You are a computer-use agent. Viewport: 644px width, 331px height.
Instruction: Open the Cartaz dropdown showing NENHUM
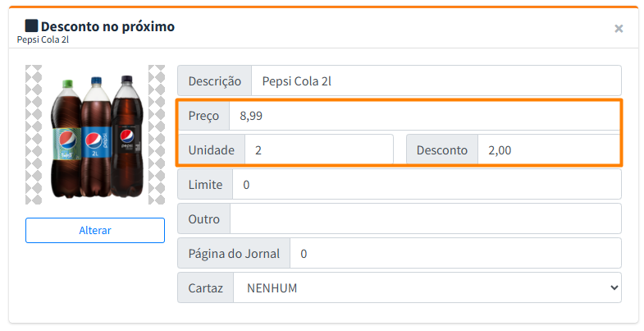click(427, 288)
